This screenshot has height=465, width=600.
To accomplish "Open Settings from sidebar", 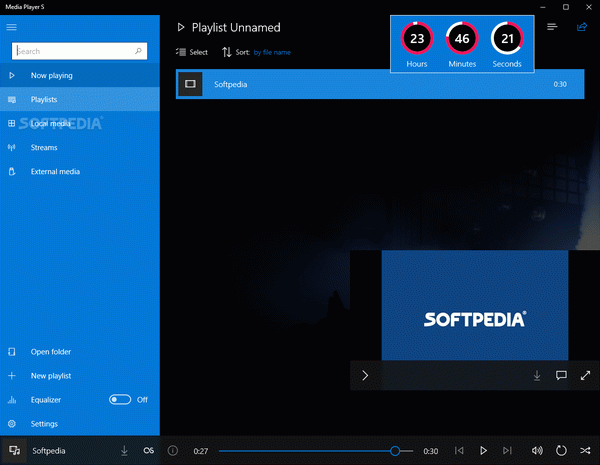I will pyautogui.click(x=80, y=424).
